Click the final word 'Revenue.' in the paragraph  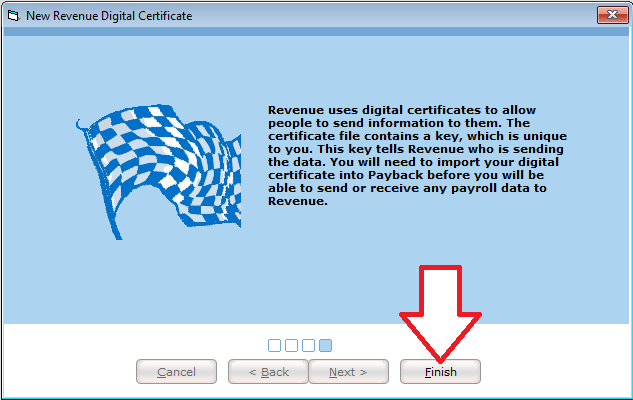[x=298, y=201]
